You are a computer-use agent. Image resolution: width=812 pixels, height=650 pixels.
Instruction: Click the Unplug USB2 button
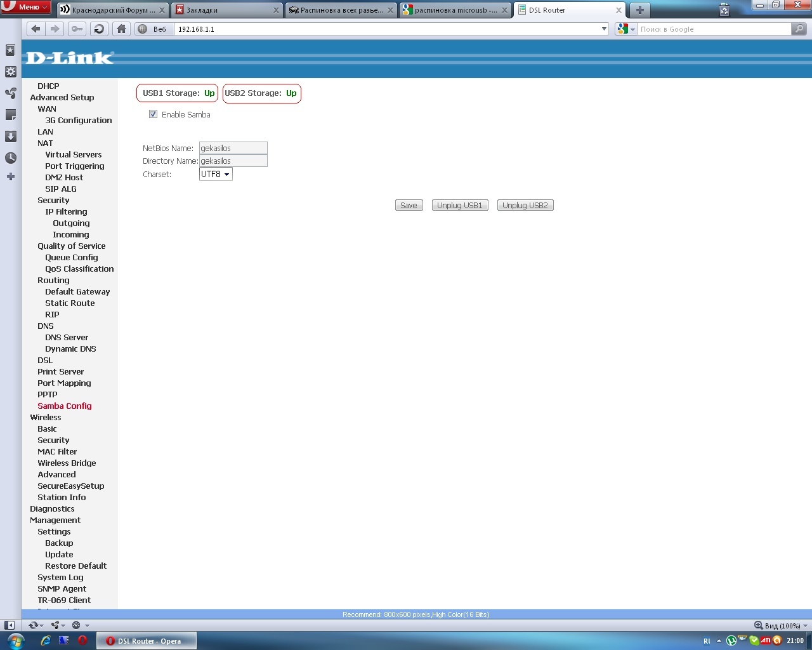[x=525, y=206]
